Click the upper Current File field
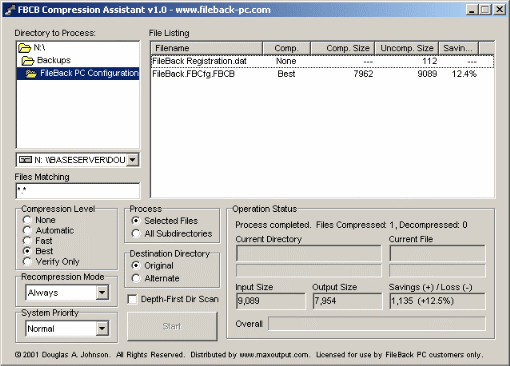This screenshot has width=510, height=366. coord(437,253)
